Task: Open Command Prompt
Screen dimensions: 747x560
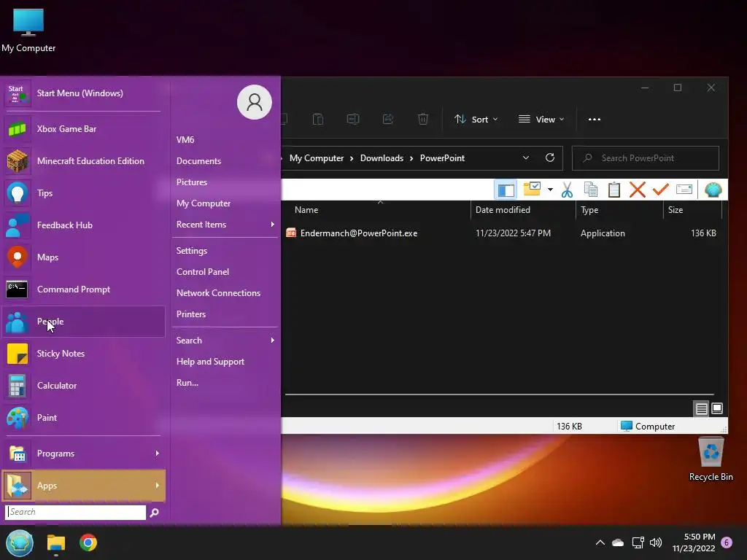Action: coord(83,289)
